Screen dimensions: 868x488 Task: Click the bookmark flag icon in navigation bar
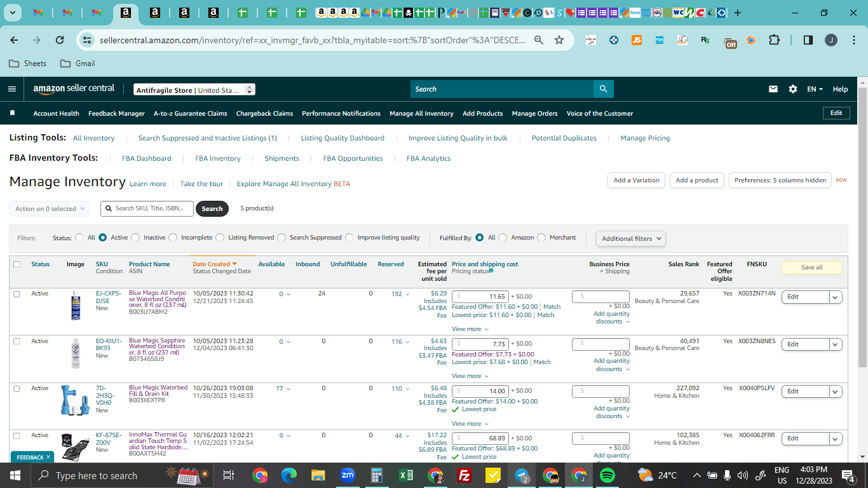coord(12,113)
